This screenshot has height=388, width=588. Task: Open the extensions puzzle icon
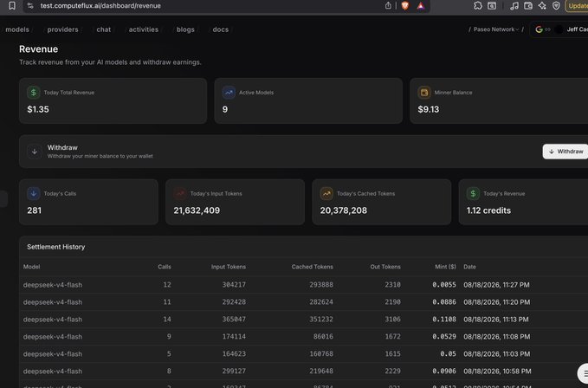pyautogui.click(x=478, y=5)
